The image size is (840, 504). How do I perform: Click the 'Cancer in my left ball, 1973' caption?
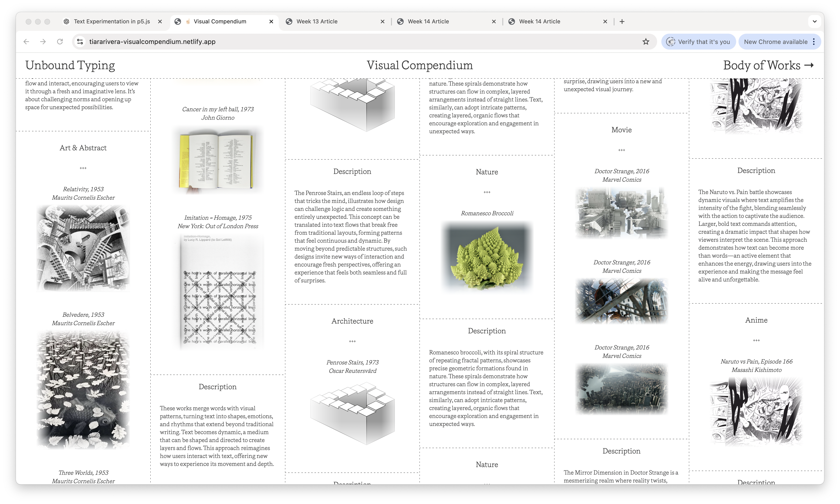click(218, 109)
